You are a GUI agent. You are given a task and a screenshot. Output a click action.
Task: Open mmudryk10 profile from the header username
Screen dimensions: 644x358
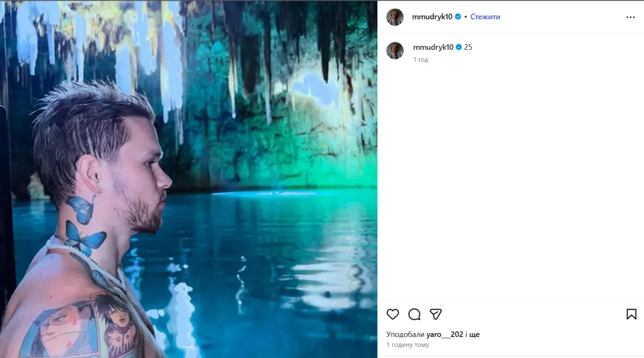(x=432, y=17)
